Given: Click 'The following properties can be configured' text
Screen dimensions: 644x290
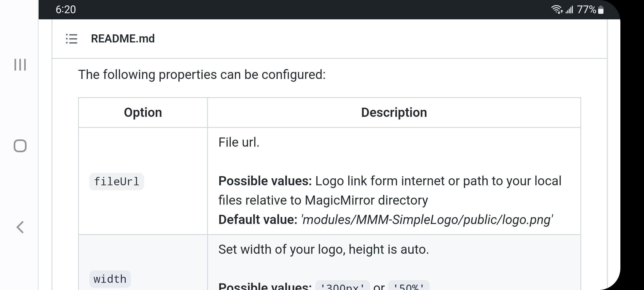Looking at the screenshot, I should 202,75.
